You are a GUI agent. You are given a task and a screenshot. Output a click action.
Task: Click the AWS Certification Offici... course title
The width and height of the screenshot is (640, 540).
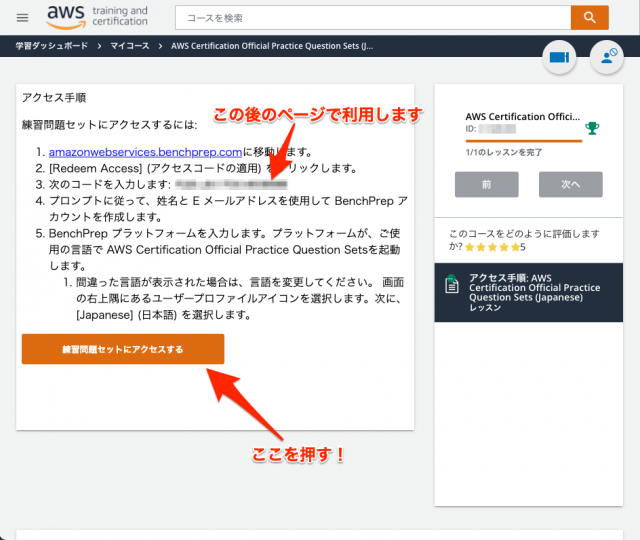coord(522,116)
